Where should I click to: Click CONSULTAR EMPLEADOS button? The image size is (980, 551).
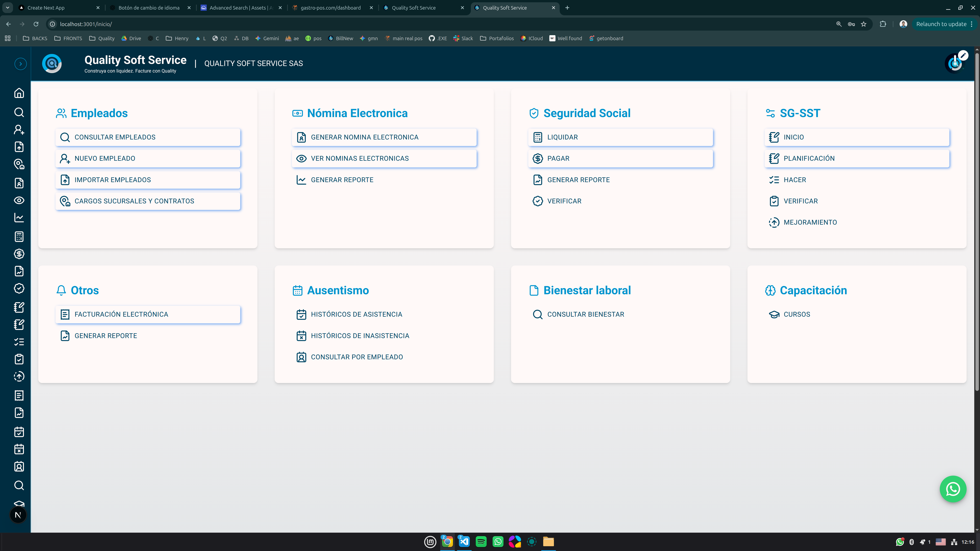[x=148, y=137]
